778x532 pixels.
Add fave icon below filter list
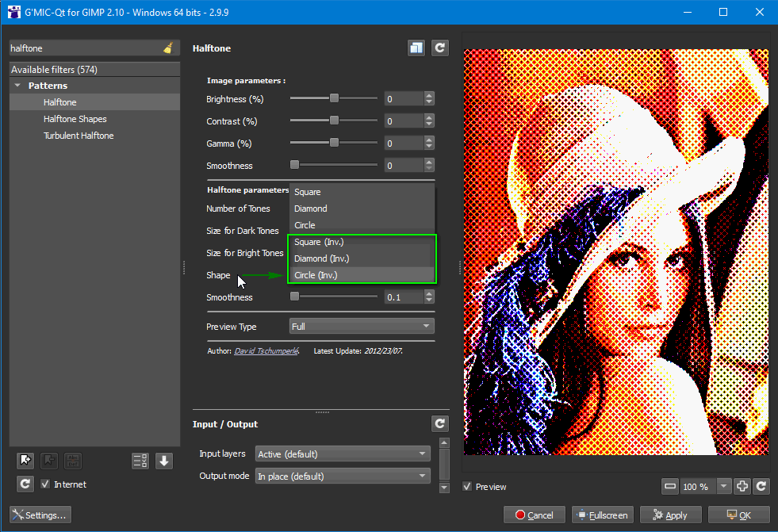pos(25,461)
